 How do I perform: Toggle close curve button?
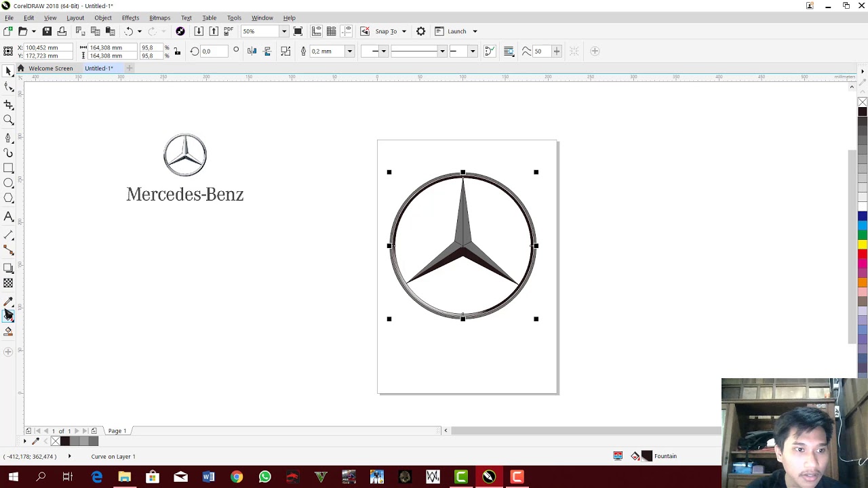(x=490, y=51)
